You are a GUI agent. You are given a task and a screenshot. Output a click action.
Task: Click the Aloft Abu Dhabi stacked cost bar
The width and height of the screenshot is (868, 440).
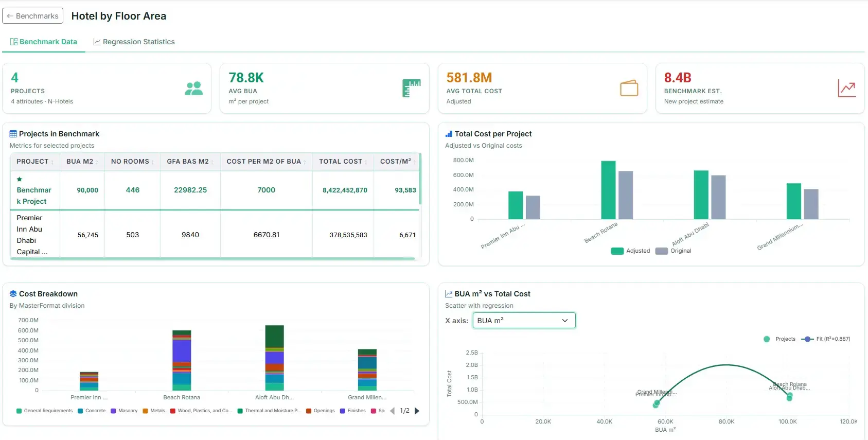[275, 358]
